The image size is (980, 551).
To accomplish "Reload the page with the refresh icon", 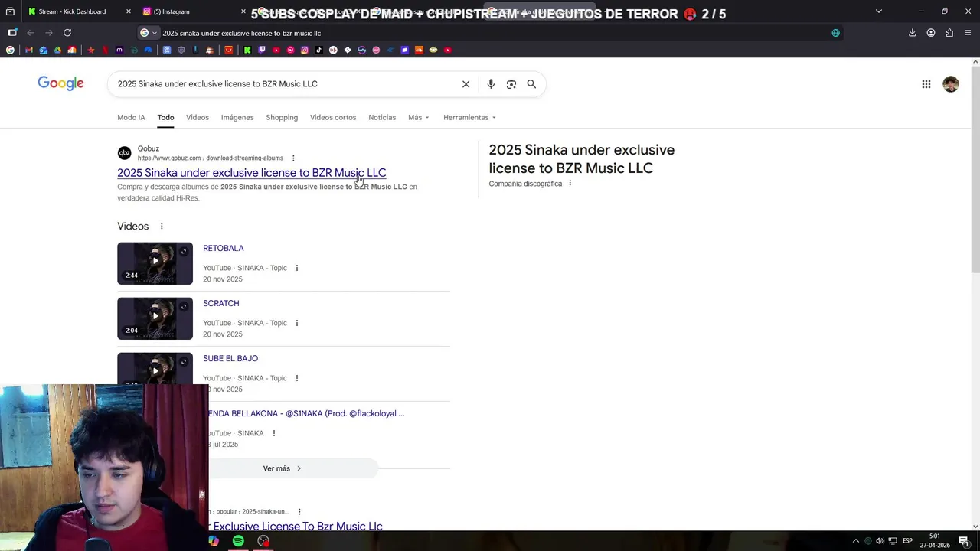I will tap(67, 33).
